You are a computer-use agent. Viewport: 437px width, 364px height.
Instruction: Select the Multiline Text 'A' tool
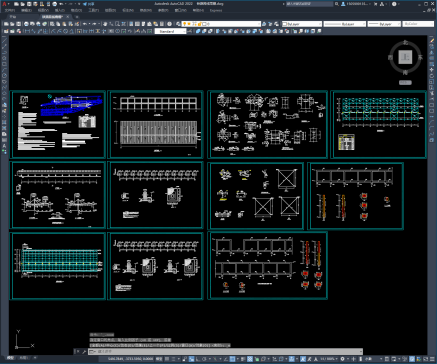tap(4, 146)
